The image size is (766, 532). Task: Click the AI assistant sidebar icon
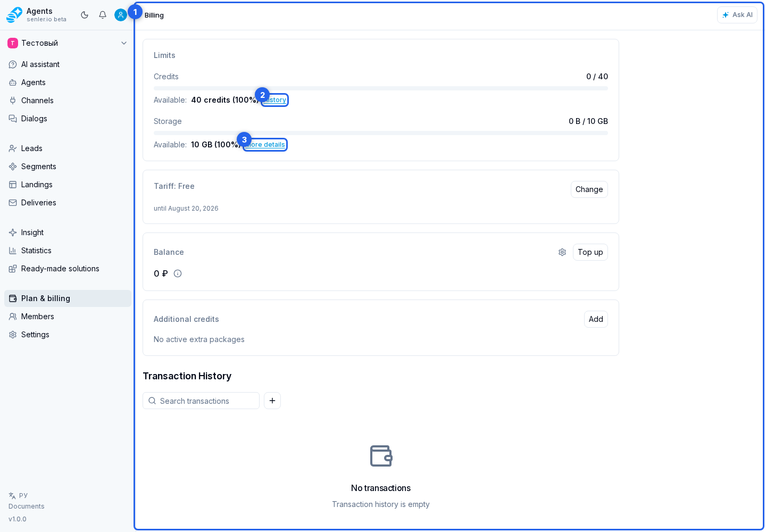click(13, 64)
